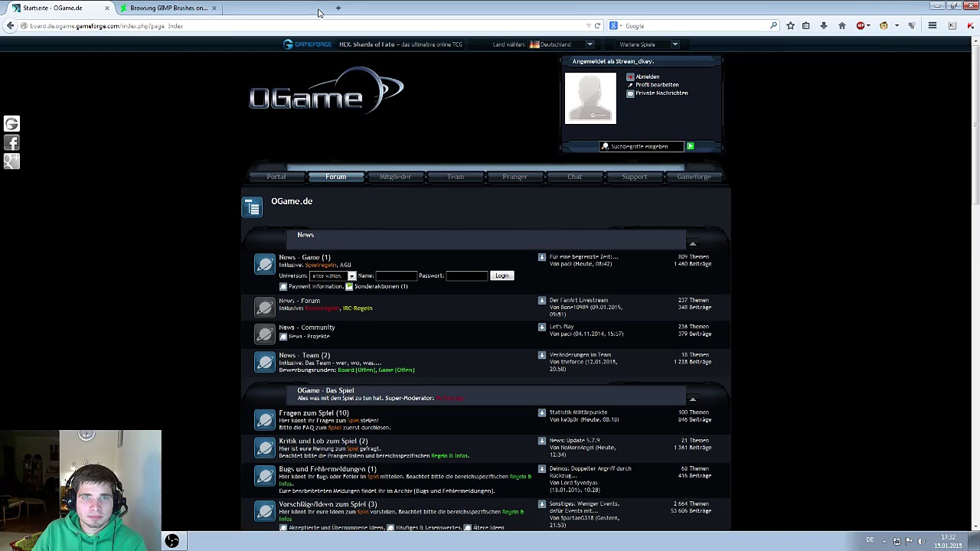
Task: Open the Adblock Plus icon menu
Action: click(x=861, y=26)
